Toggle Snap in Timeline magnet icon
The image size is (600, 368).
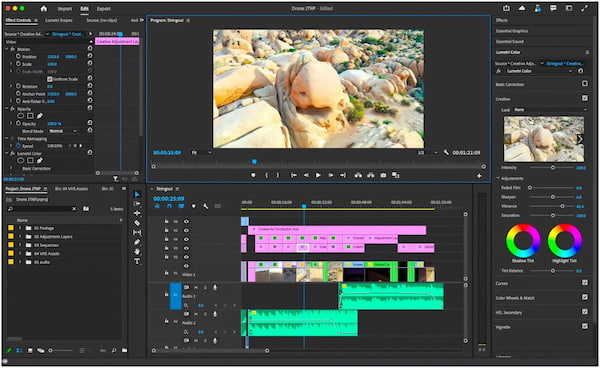(169, 206)
